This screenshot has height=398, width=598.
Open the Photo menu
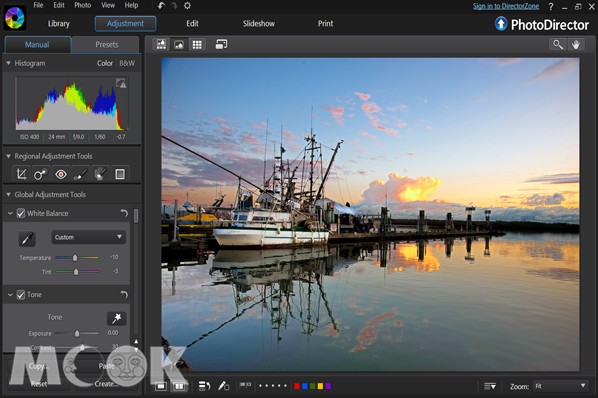pyautogui.click(x=82, y=5)
